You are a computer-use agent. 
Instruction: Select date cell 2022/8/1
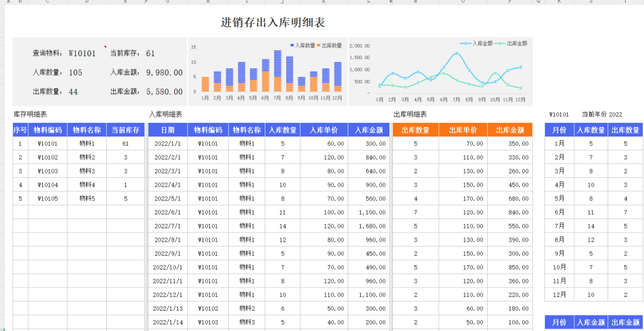click(x=168, y=240)
